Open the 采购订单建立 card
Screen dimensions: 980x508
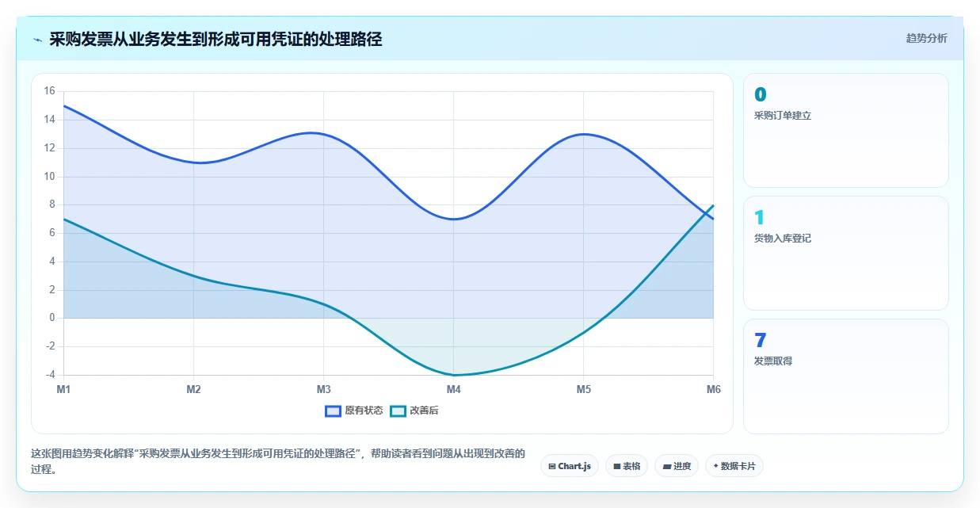[x=845, y=130]
